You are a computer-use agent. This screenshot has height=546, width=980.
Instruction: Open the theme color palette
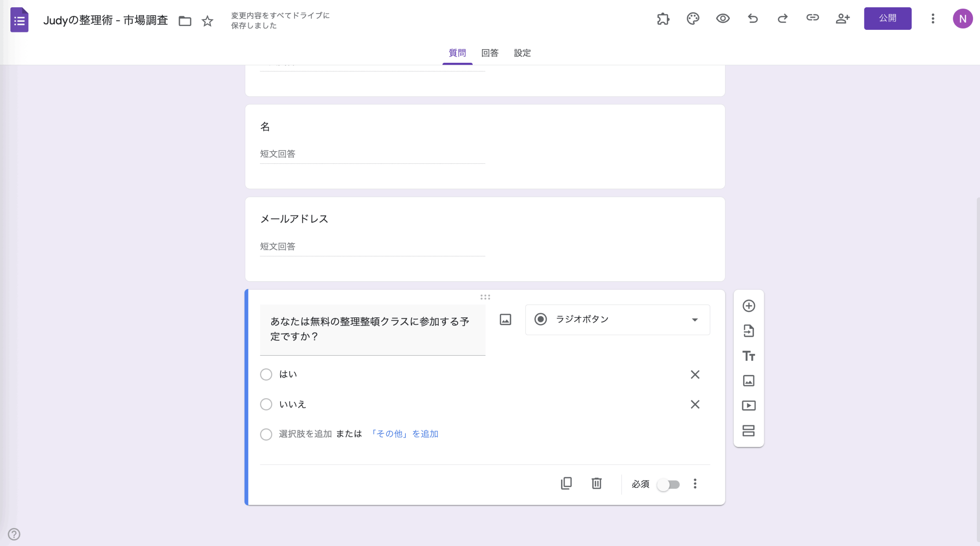pos(693,18)
